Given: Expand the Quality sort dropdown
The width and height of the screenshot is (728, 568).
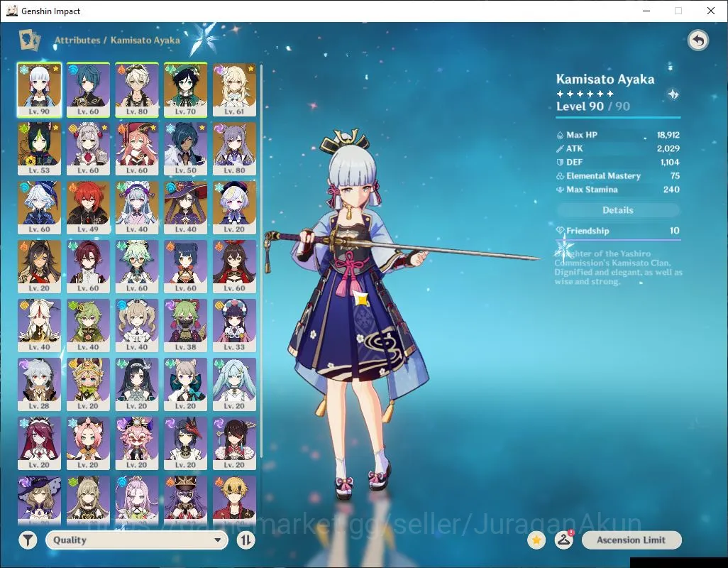Looking at the screenshot, I should pos(137,540).
